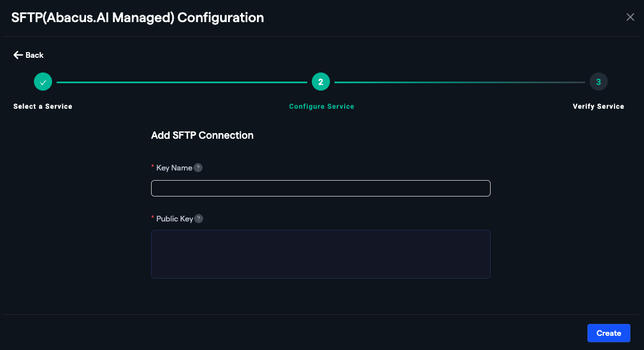Click the Add SFTP Connection heading
The height and width of the screenshot is (350, 644).
click(202, 135)
